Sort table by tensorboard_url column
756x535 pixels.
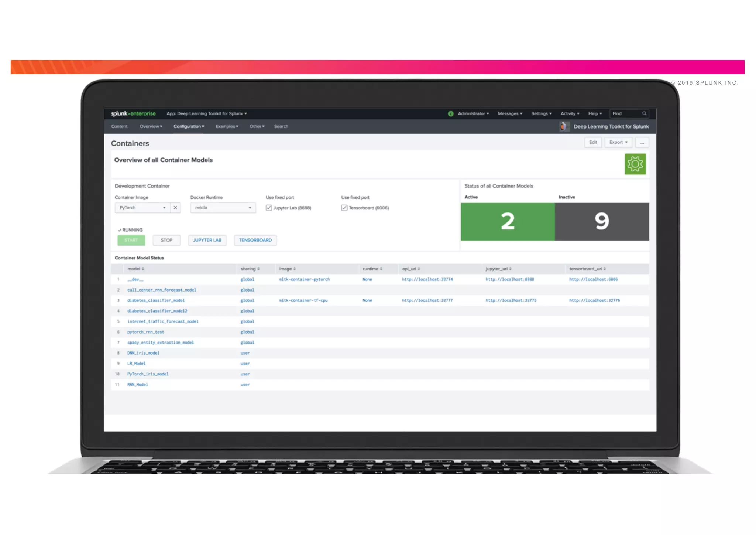coord(587,269)
